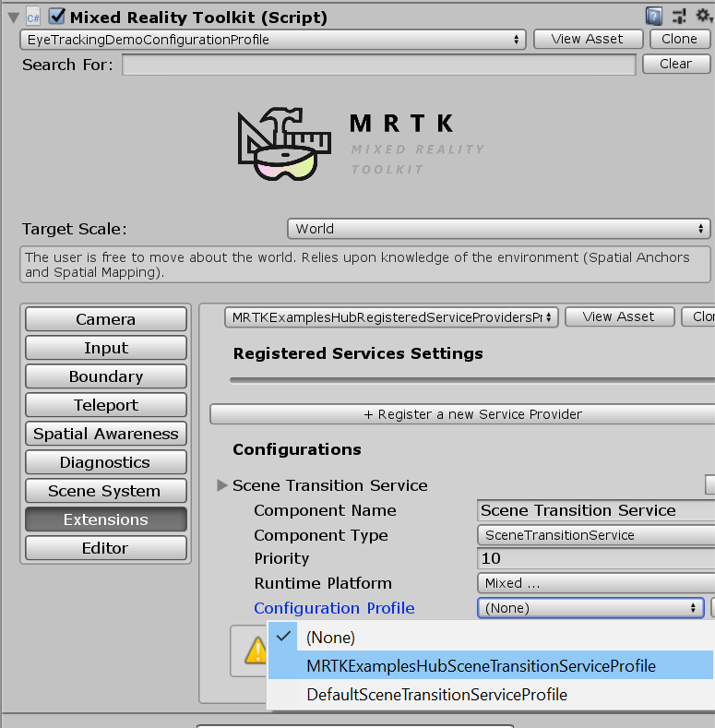Switch to the Spatial Awareness tab
This screenshot has width=715, height=728.
106,434
